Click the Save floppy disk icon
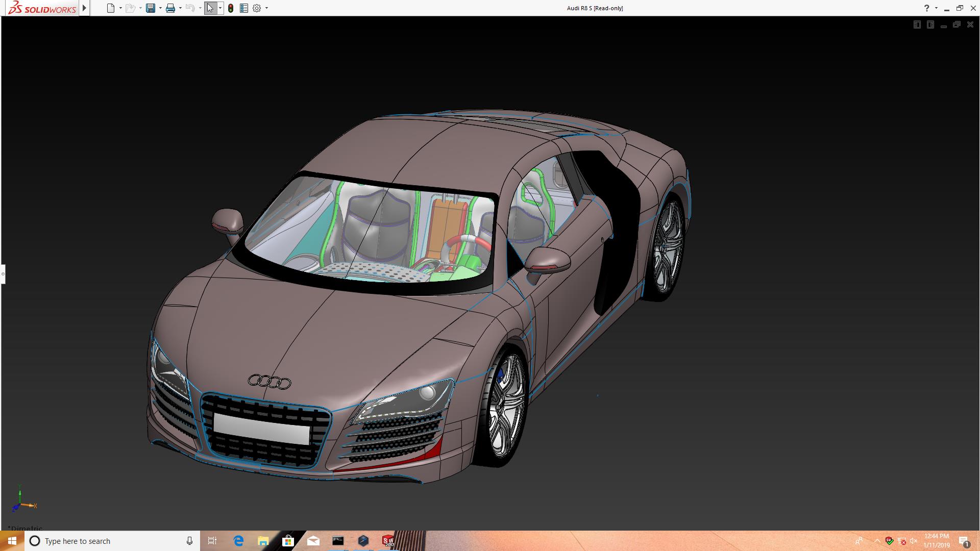 (150, 8)
